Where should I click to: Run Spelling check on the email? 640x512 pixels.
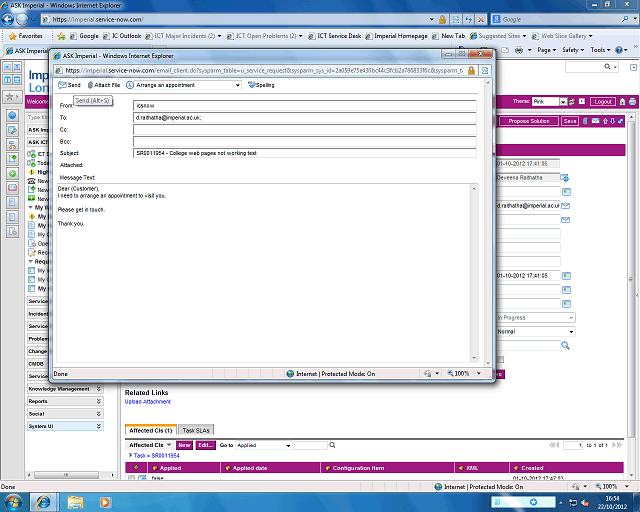(x=261, y=85)
